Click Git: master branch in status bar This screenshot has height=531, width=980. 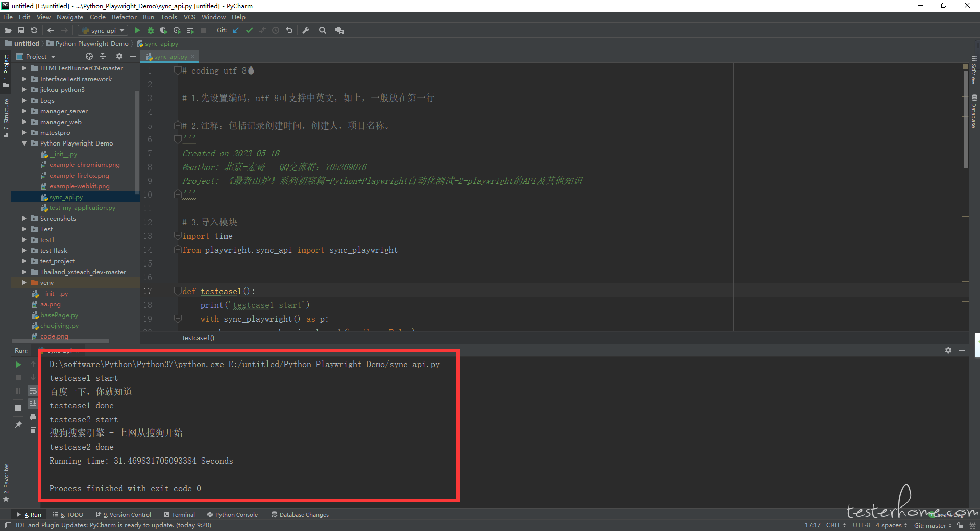(933, 525)
